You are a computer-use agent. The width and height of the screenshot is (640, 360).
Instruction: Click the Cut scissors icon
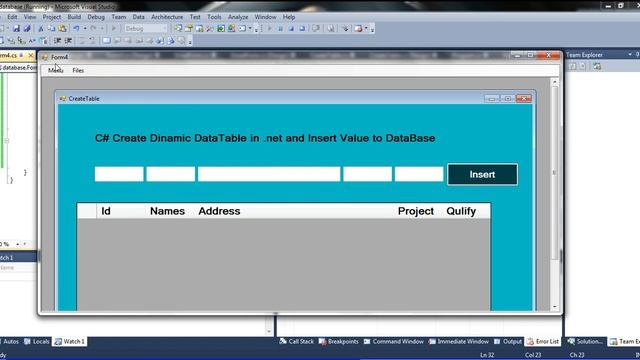(x=40, y=29)
